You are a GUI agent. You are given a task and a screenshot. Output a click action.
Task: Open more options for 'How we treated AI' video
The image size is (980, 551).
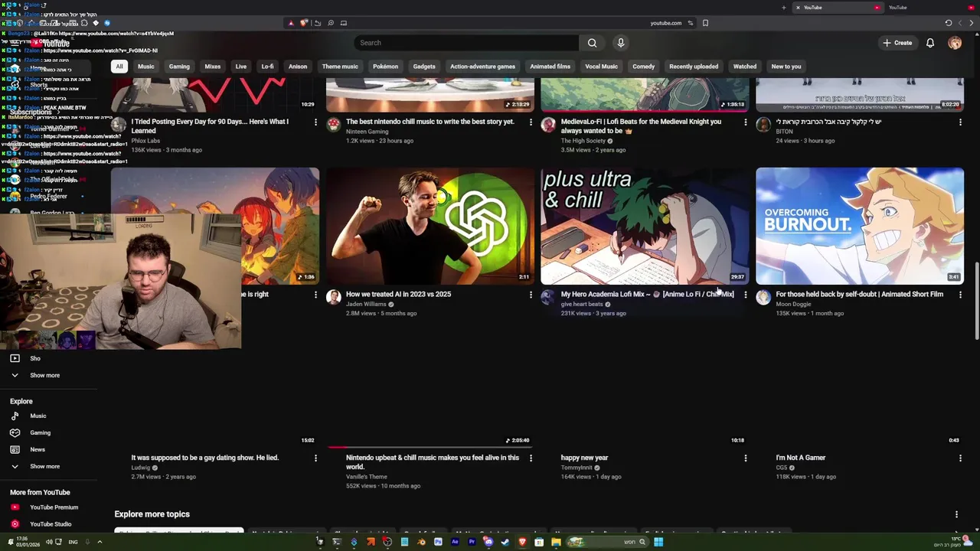coord(531,295)
